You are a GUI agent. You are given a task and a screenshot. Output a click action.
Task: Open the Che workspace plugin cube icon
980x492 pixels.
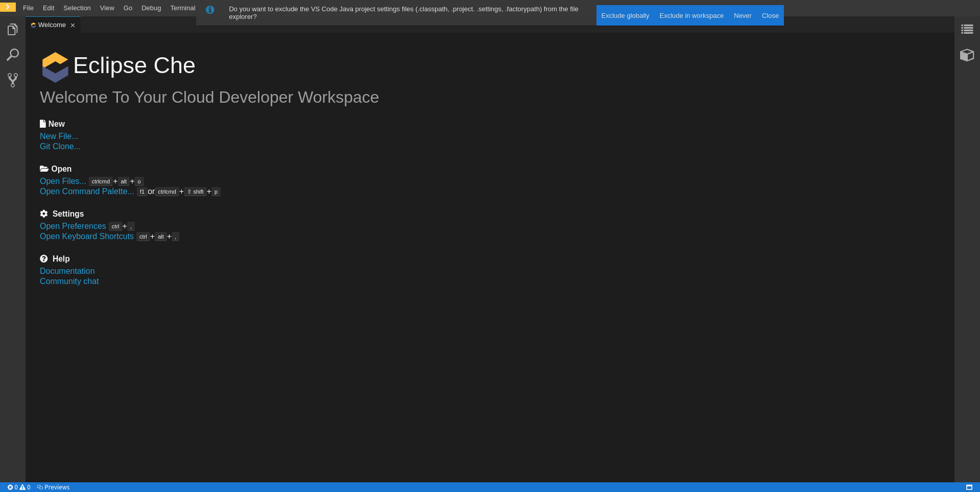coord(967,55)
